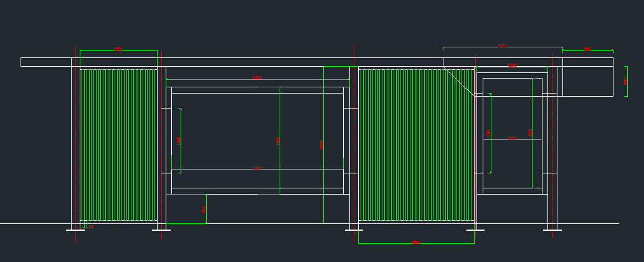644x262 pixels.
Task: Click the dimension text below center hatched panel
Action: tap(416, 243)
